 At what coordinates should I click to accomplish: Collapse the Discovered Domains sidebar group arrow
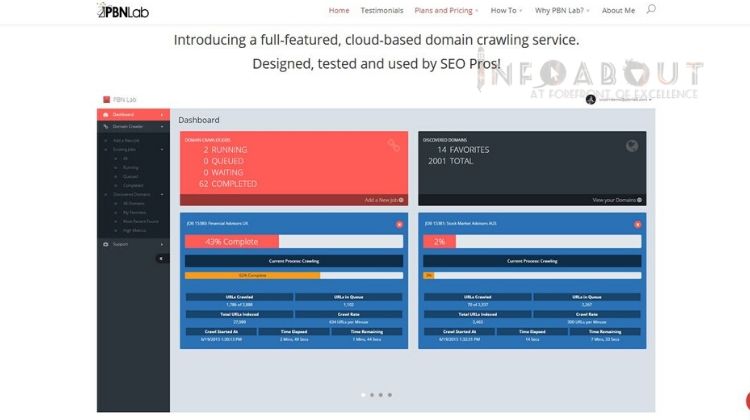(162, 195)
